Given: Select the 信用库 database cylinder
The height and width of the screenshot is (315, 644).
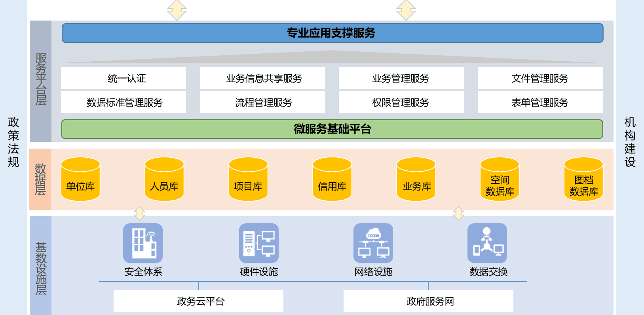Looking at the screenshot, I should click(332, 179).
